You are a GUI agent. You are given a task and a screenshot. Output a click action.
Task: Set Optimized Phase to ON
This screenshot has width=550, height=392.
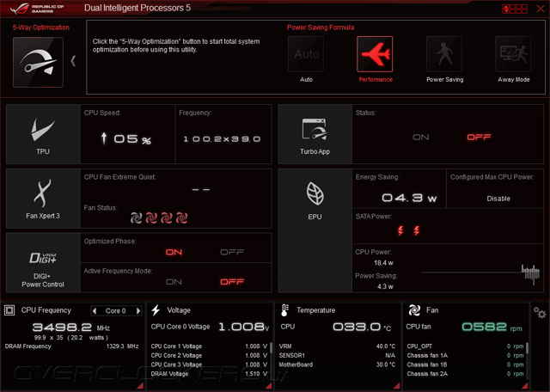[174, 253]
